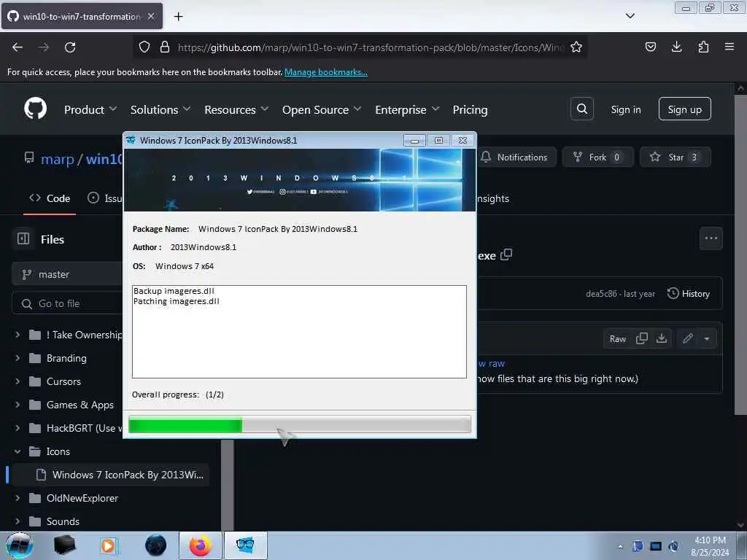Click the padlock site security icon
The width and height of the screenshot is (747, 560).
click(164, 47)
